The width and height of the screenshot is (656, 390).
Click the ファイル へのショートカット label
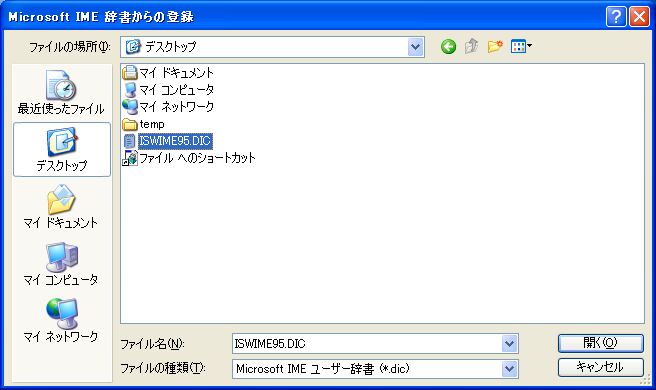[x=197, y=158]
